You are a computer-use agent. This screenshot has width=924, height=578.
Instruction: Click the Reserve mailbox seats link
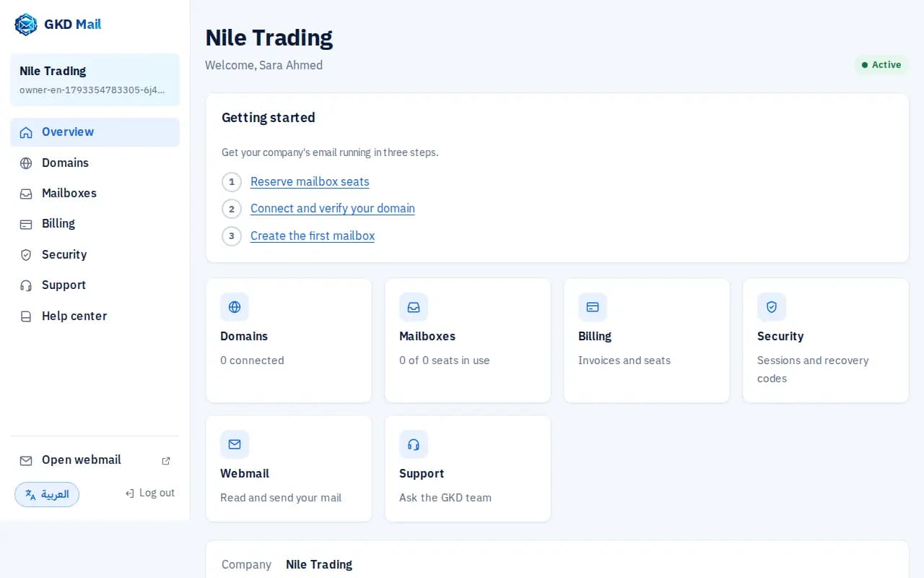(x=310, y=182)
